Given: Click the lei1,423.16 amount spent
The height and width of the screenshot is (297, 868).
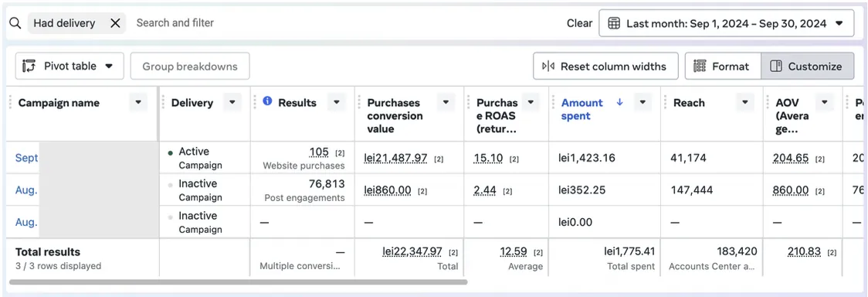Looking at the screenshot, I should pyautogui.click(x=587, y=158).
